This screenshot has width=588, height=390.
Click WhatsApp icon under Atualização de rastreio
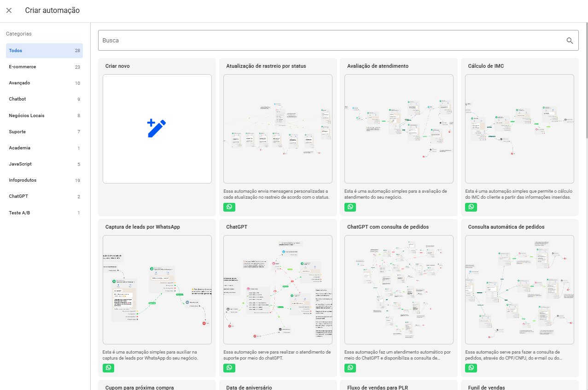pos(229,207)
